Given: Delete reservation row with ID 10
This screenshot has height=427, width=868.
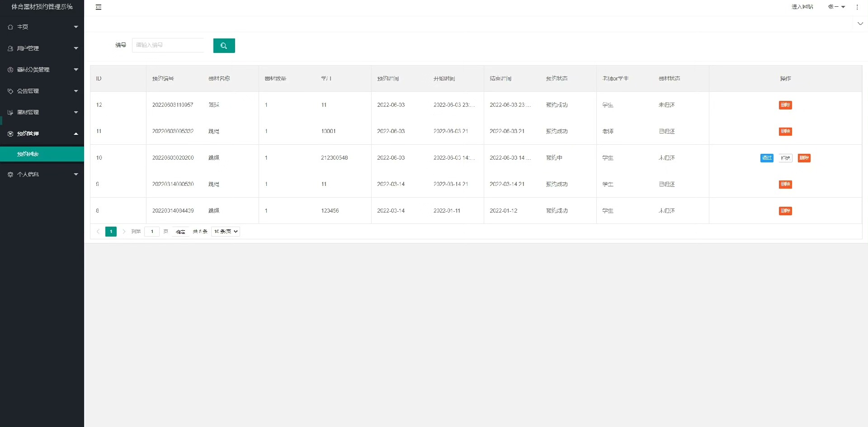Looking at the screenshot, I should pos(804,158).
